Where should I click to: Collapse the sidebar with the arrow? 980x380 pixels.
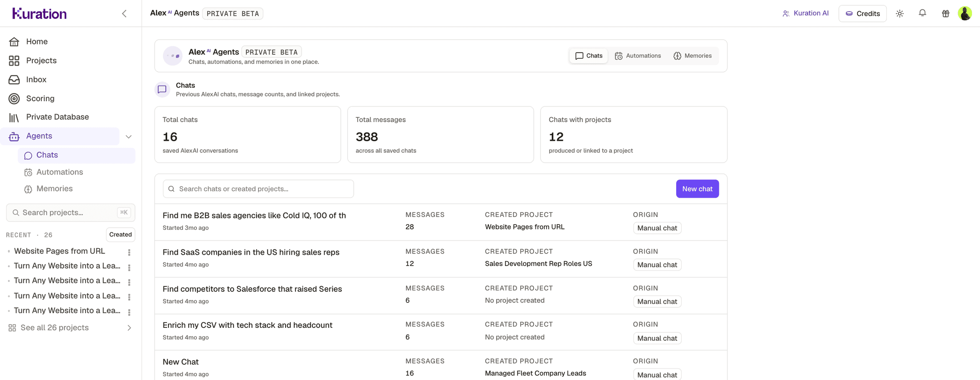pyautogui.click(x=124, y=13)
